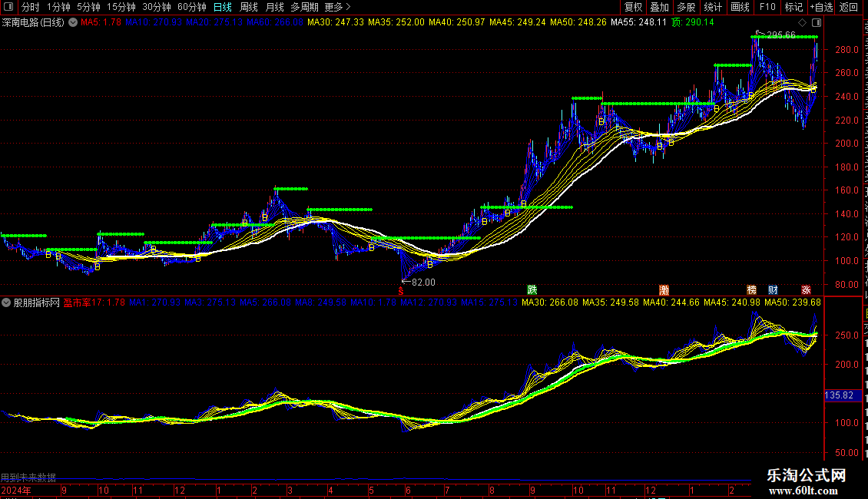868x499 pixels.
Task: Click the 叠加 overlay button
Action: point(659,7)
